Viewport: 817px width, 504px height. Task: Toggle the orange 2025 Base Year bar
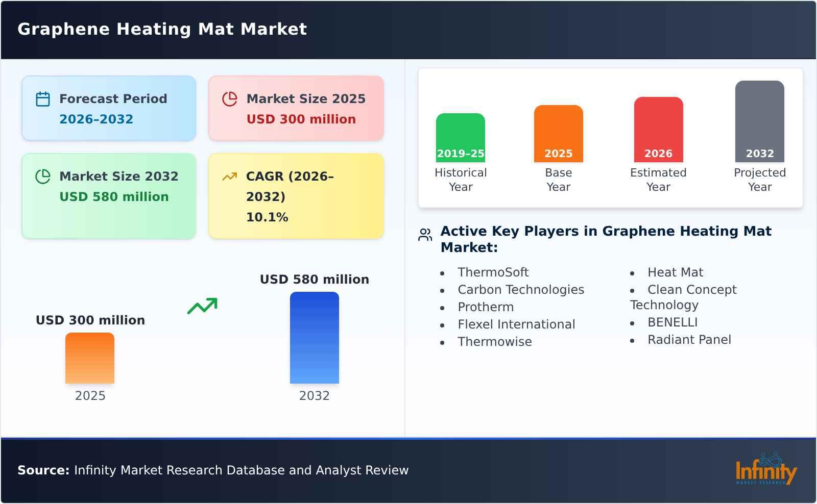[558, 133]
